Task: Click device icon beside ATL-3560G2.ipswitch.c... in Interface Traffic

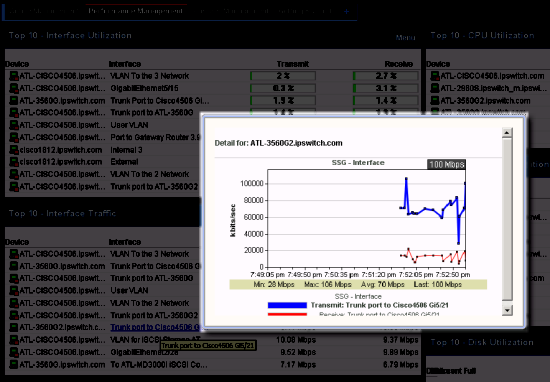Action: pyautogui.click(x=14, y=327)
